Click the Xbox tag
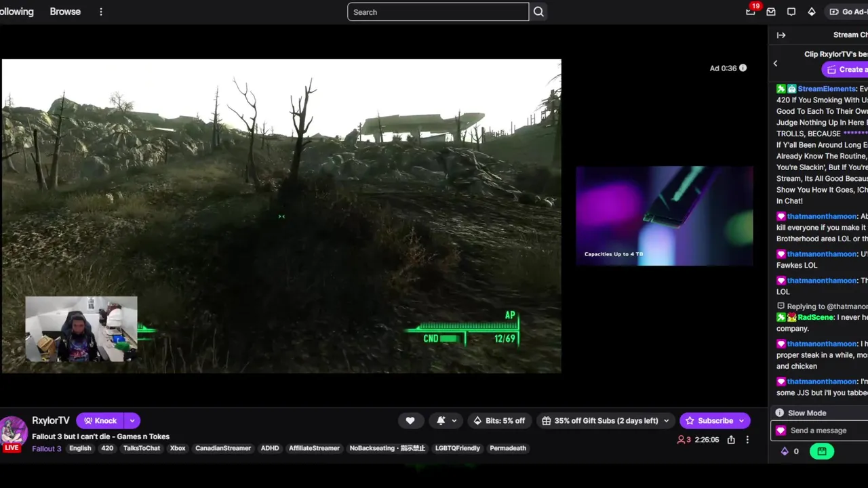The width and height of the screenshot is (868, 488). (178, 448)
